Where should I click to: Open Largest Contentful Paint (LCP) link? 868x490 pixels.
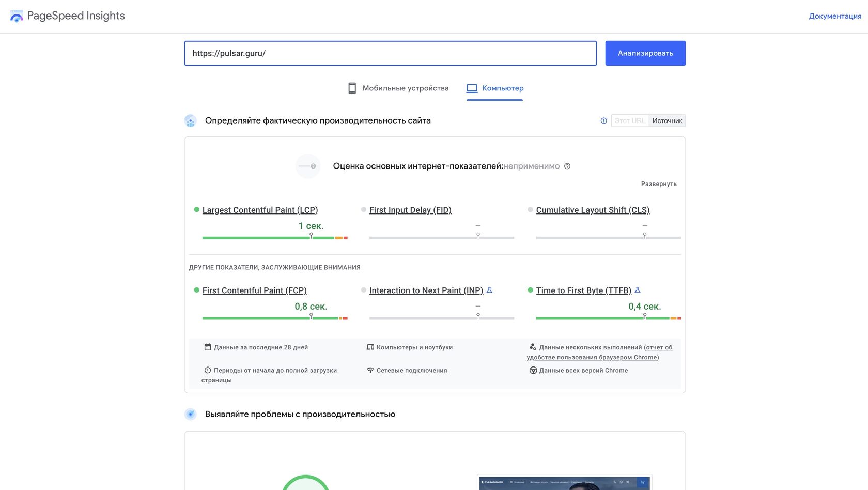[x=260, y=210]
